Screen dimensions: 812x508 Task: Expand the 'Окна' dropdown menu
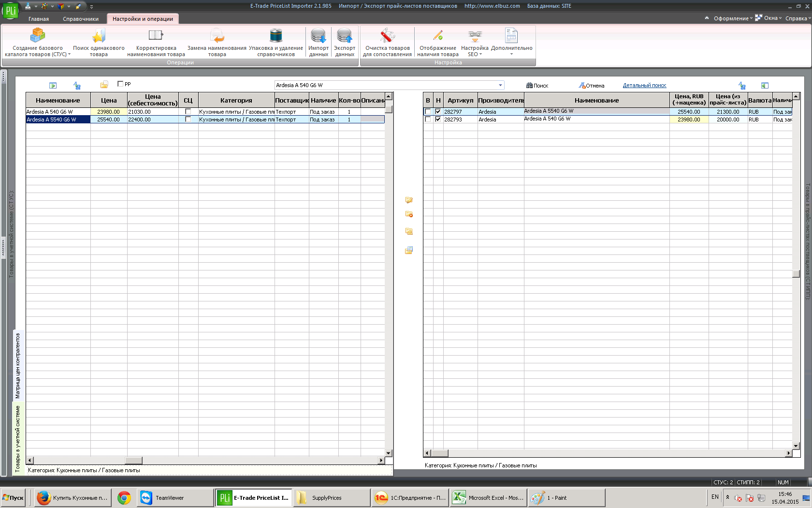coord(768,18)
